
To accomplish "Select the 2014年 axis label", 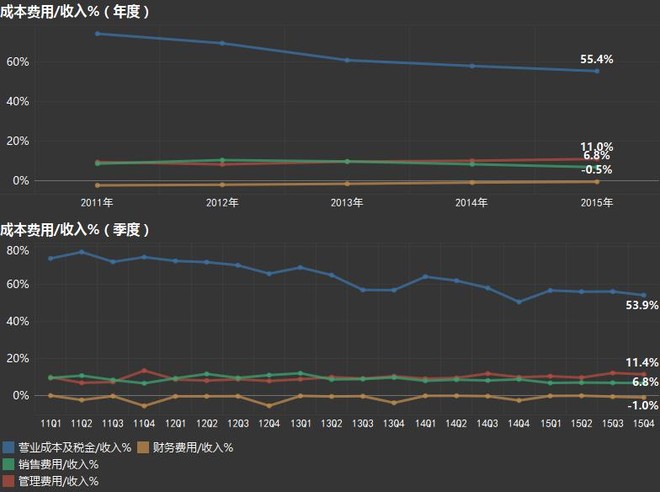I will point(471,203).
